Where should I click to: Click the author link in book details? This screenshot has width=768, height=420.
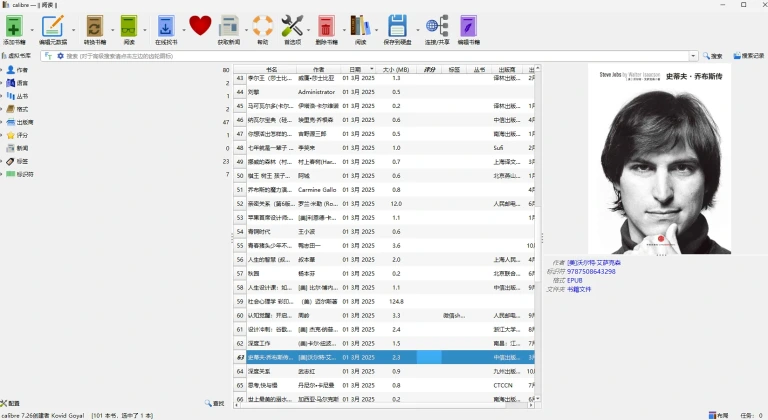pos(594,263)
